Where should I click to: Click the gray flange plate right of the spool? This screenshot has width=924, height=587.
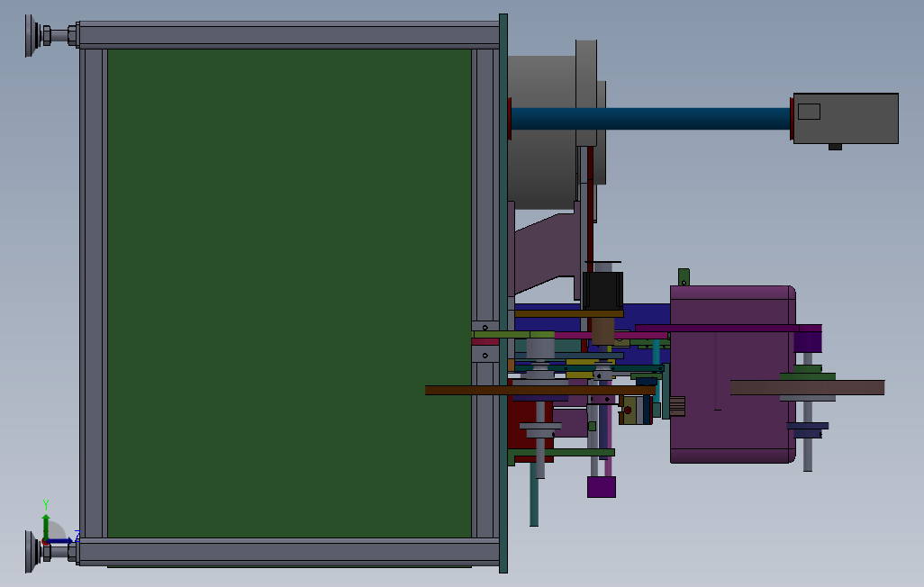click(x=586, y=93)
